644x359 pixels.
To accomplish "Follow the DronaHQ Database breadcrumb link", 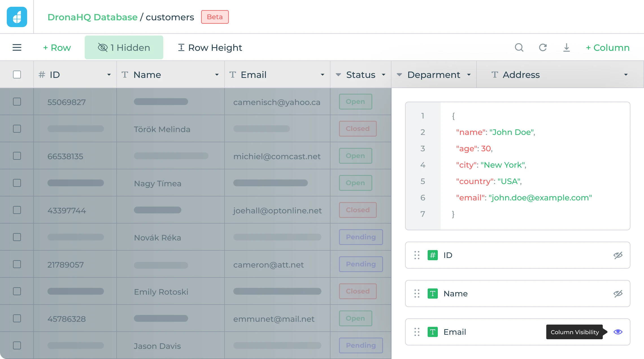I will click(92, 17).
